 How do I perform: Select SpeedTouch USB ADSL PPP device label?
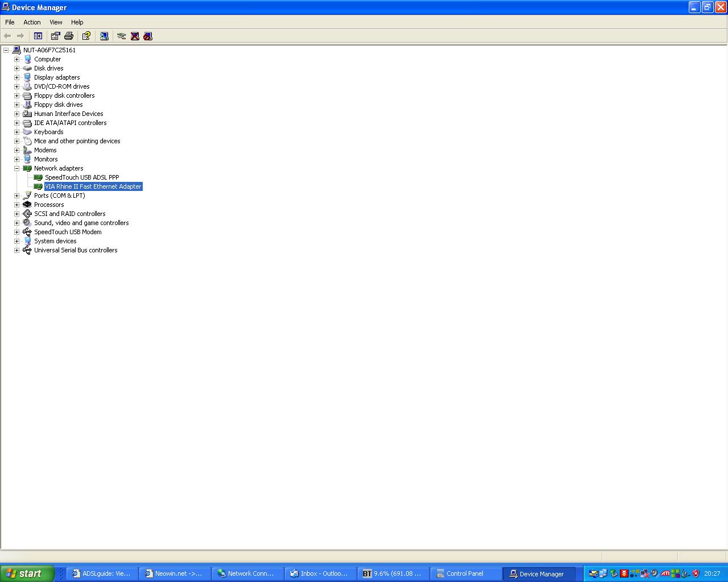[82, 177]
